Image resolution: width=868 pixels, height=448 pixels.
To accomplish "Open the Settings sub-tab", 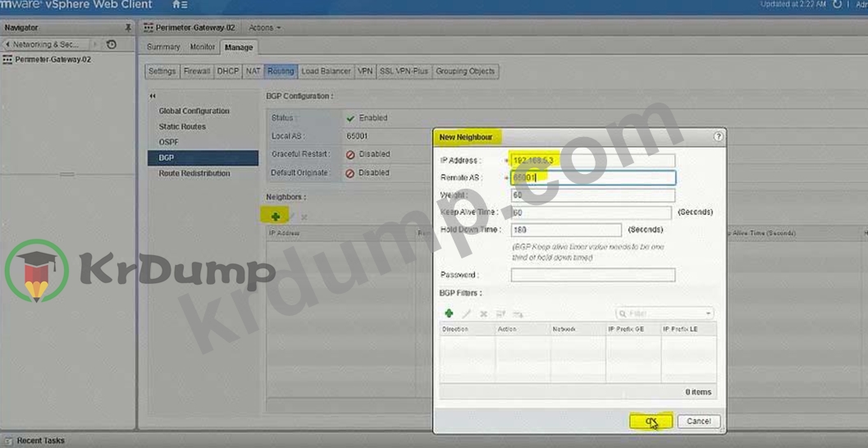I will click(162, 71).
